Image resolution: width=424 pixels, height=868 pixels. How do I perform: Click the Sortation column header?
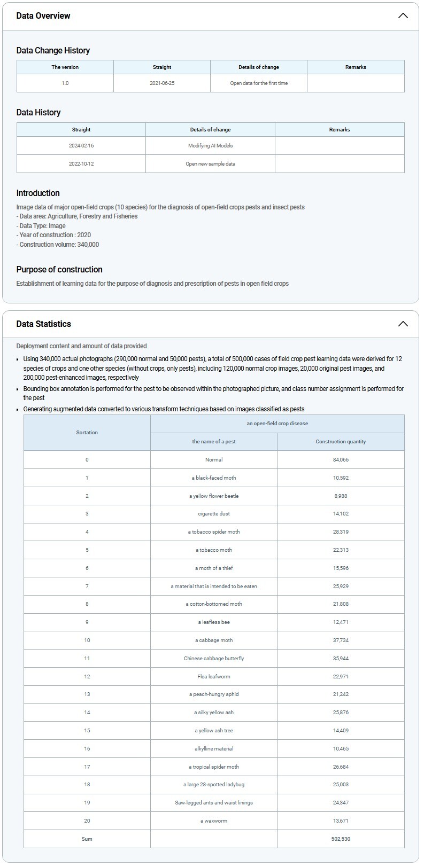pyautogui.click(x=87, y=433)
